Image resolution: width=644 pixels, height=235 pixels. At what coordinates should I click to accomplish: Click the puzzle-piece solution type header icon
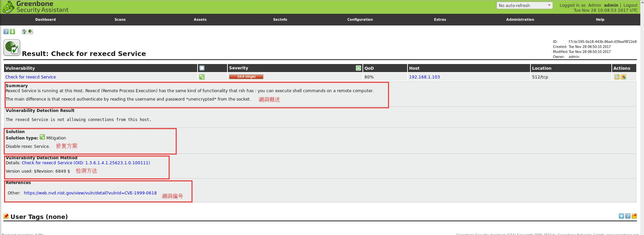coord(202,68)
